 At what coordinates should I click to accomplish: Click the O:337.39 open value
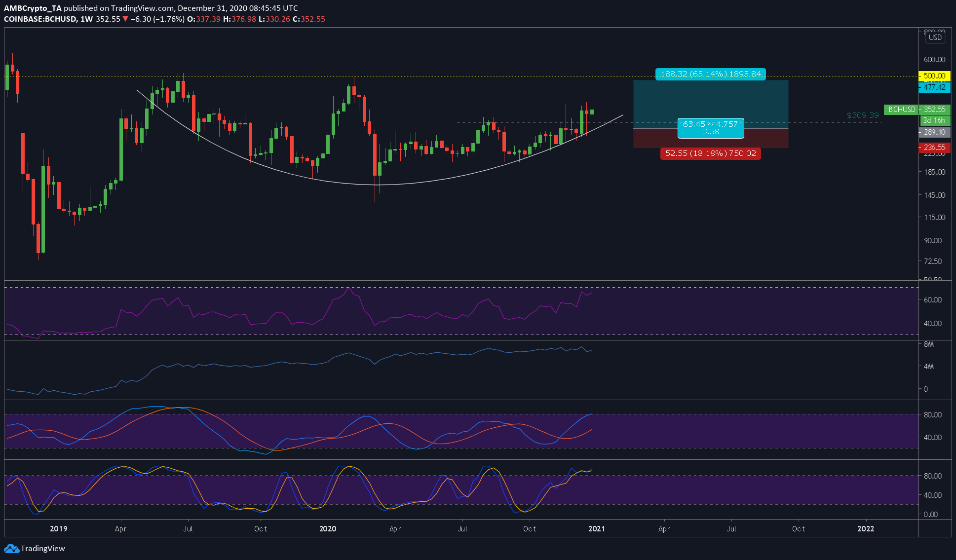(x=204, y=19)
